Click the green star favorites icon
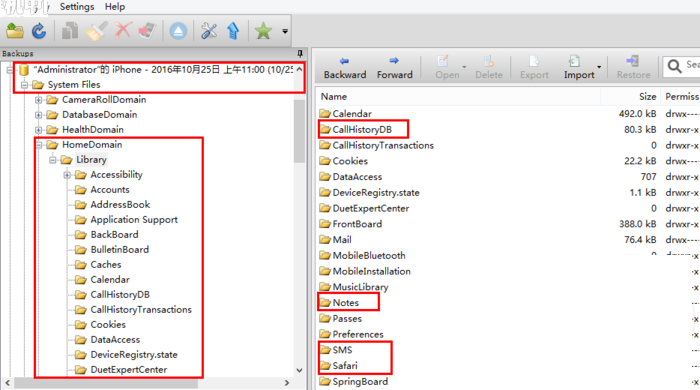The width and height of the screenshot is (700, 390). point(263,31)
